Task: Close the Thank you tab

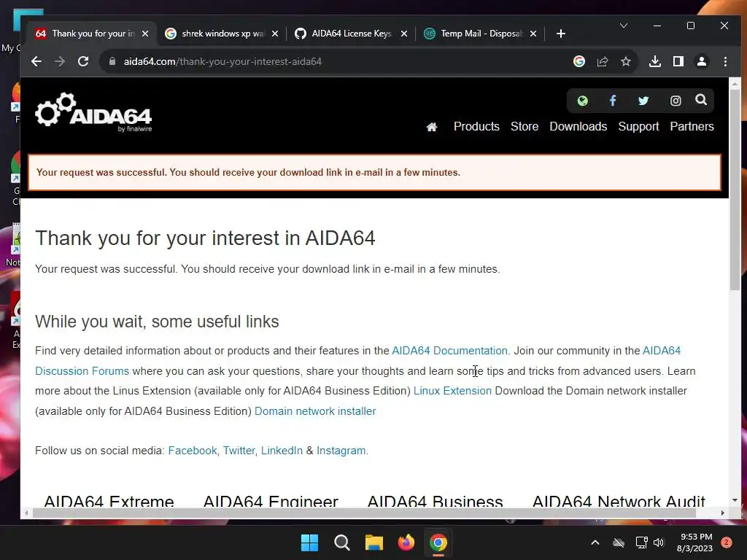Action: tap(145, 34)
